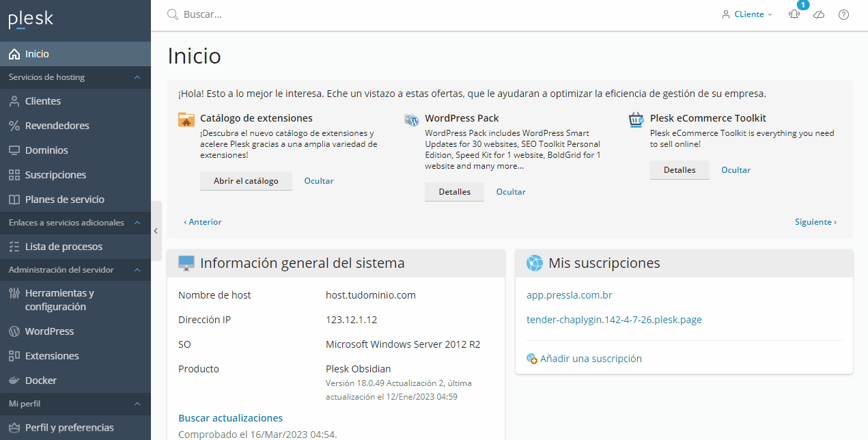Click the Suscripciones grid icon

pyautogui.click(x=14, y=175)
